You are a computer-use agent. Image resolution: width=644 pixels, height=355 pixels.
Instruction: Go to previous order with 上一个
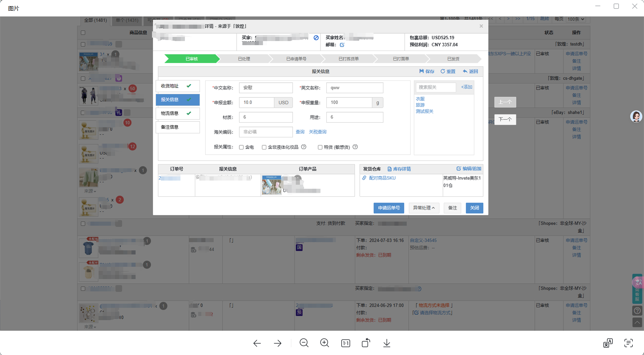pyautogui.click(x=505, y=102)
